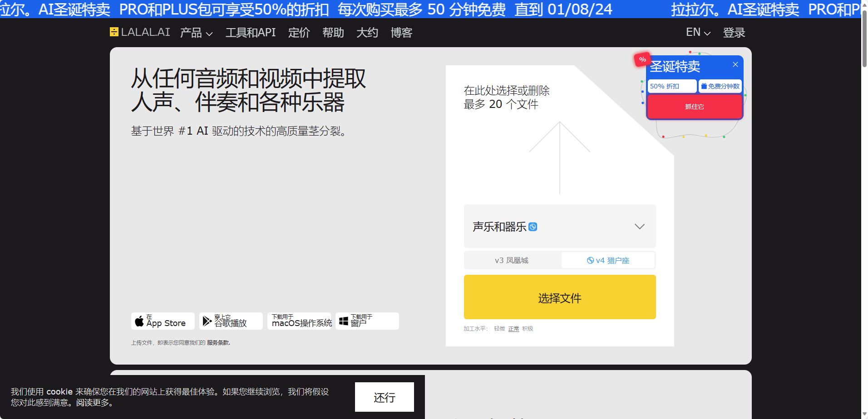Click the 在此处选择或删除 file drop text
The width and height of the screenshot is (868, 419).
pyautogui.click(x=507, y=97)
